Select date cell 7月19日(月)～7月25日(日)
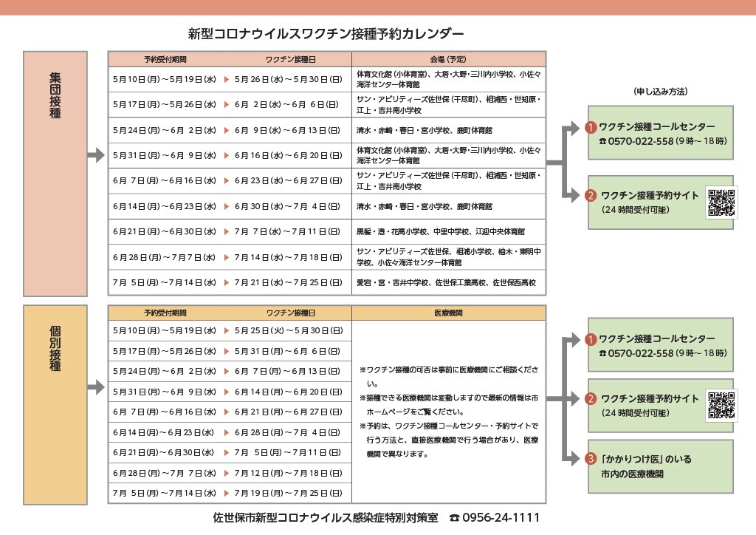The image size is (756, 535). point(289,493)
